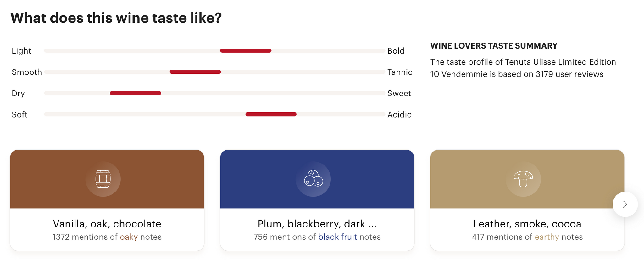Screen dimensions: 644x264
Task: Click the Light to Bold red indicator
Action: (x=246, y=51)
